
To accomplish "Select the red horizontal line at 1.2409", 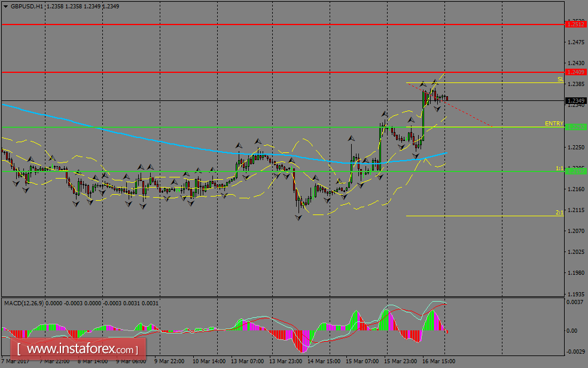I will coord(283,72).
